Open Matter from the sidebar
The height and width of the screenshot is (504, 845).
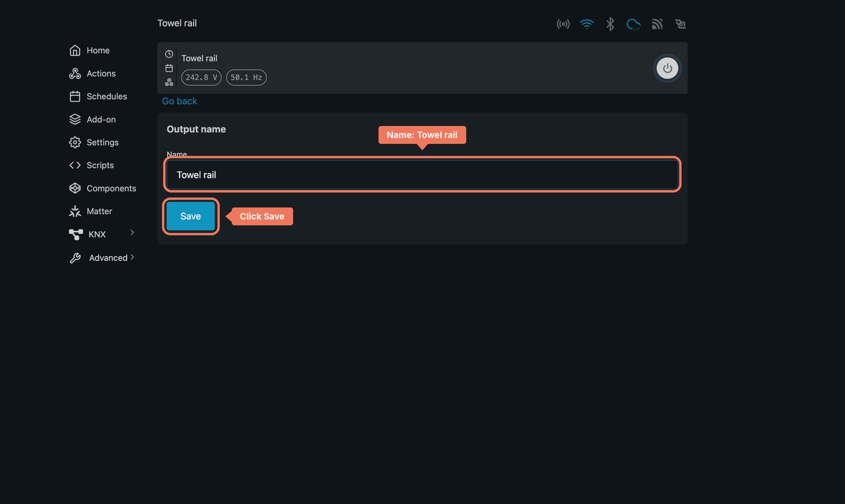point(90,212)
